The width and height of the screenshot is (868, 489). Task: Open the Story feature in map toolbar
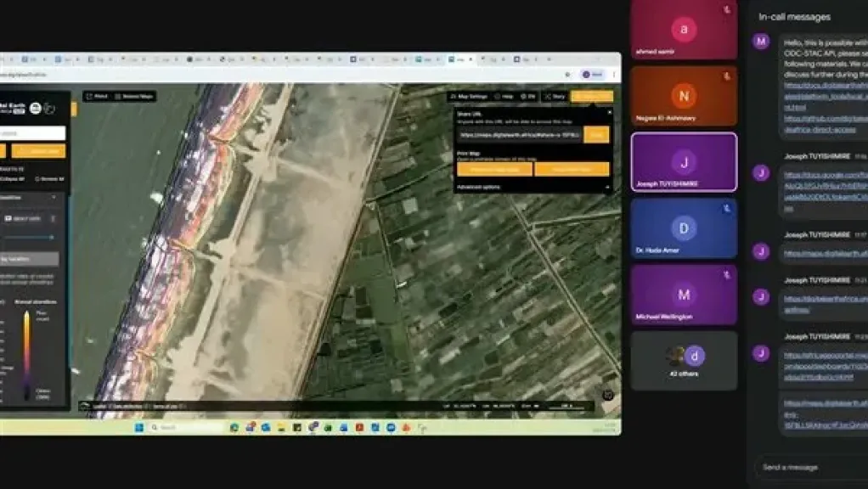tap(555, 97)
